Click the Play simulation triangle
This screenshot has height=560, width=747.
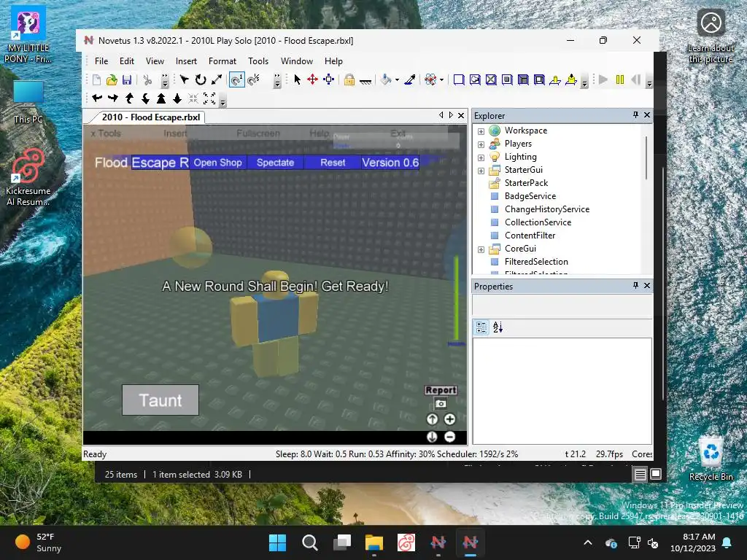(603, 79)
